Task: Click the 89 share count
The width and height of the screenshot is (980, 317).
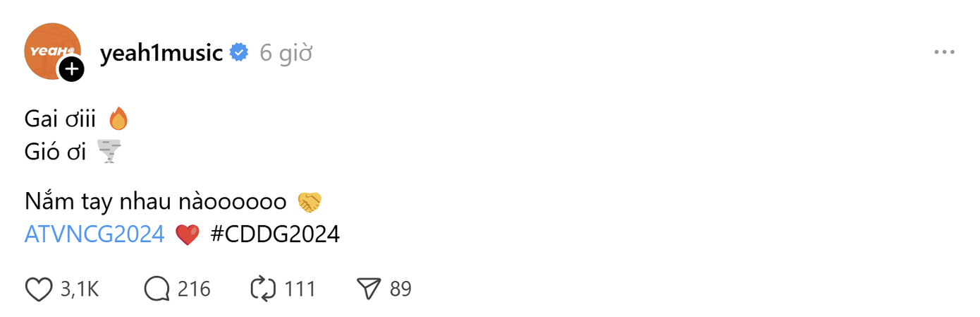Action: pyautogui.click(x=400, y=289)
